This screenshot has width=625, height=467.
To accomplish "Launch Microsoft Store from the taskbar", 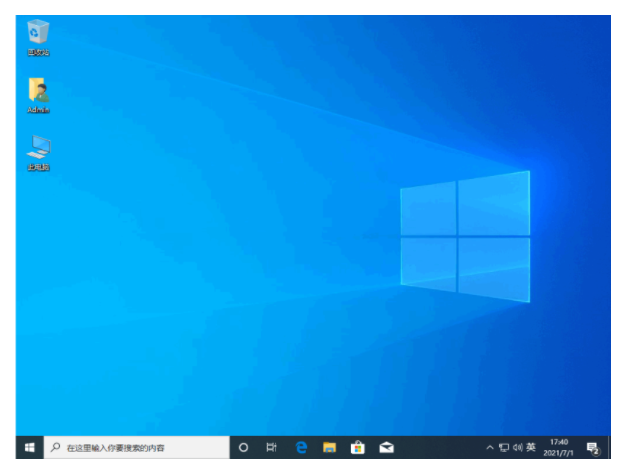I will click(358, 447).
